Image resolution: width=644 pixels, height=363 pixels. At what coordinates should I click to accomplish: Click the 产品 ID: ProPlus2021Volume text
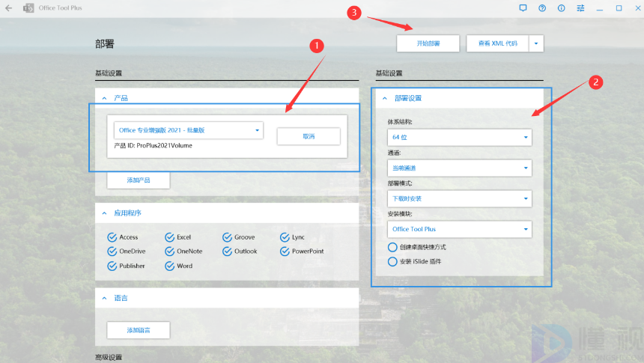click(154, 146)
